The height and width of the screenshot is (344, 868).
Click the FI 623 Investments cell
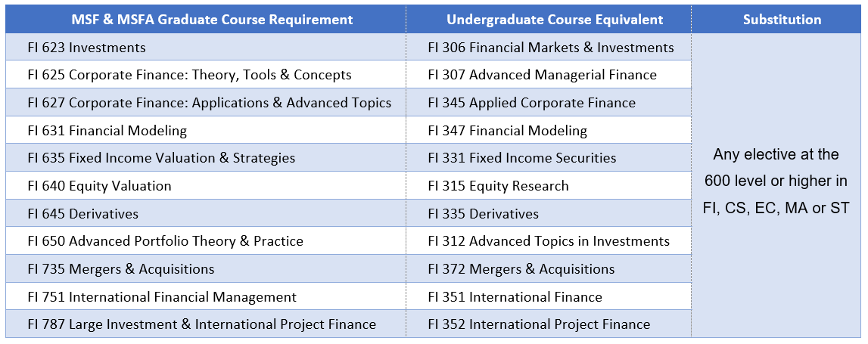[205, 47]
